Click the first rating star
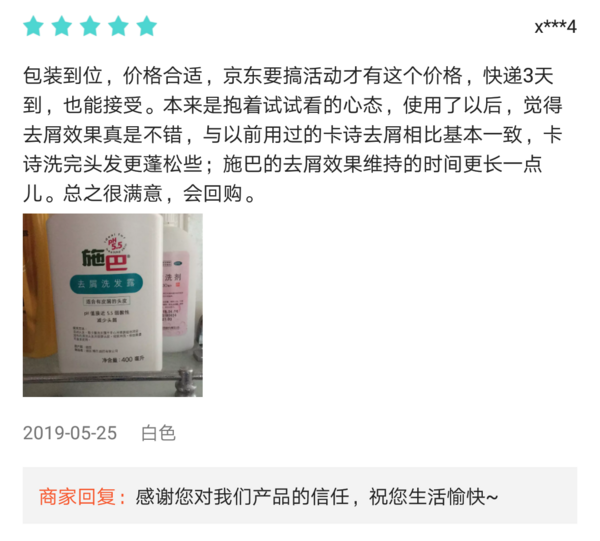The height and width of the screenshot is (541, 600). (x=33, y=26)
